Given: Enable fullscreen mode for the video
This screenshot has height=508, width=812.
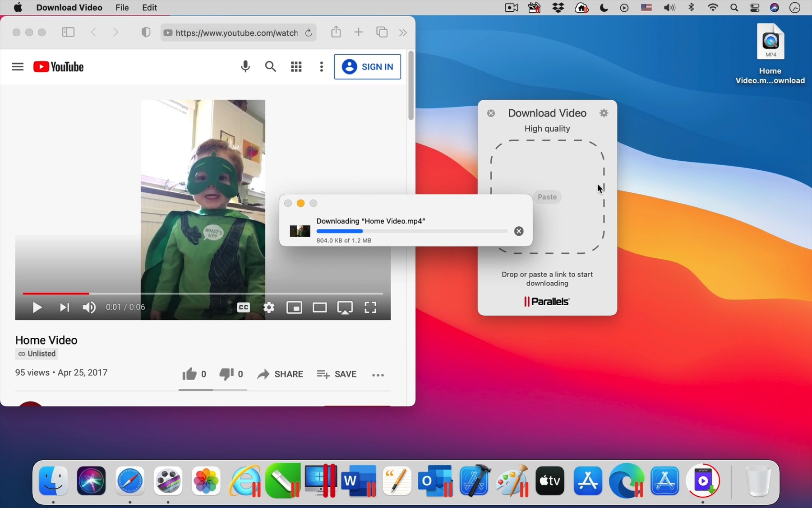Looking at the screenshot, I should click(370, 308).
